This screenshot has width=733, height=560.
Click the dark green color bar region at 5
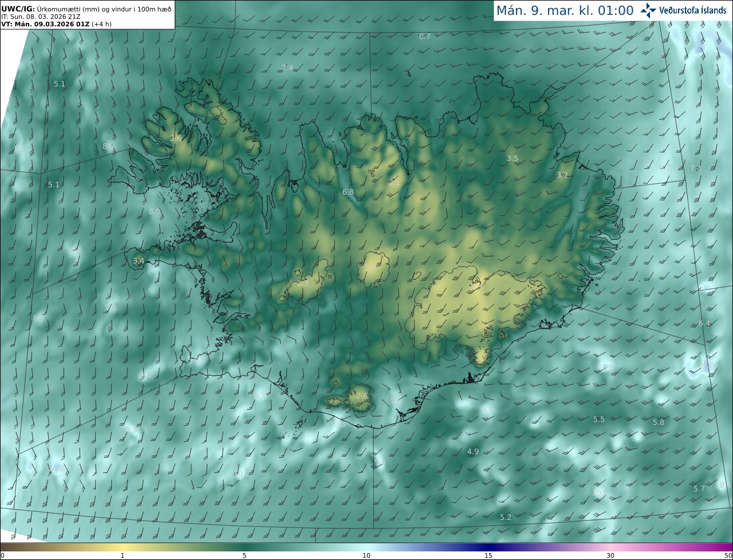(245, 547)
